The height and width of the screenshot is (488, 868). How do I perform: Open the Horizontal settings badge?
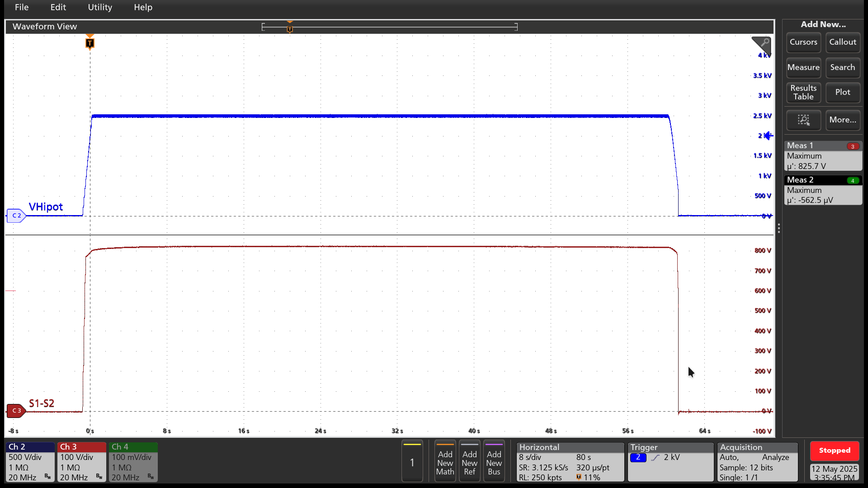pyautogui.click(x=570, y=461)
